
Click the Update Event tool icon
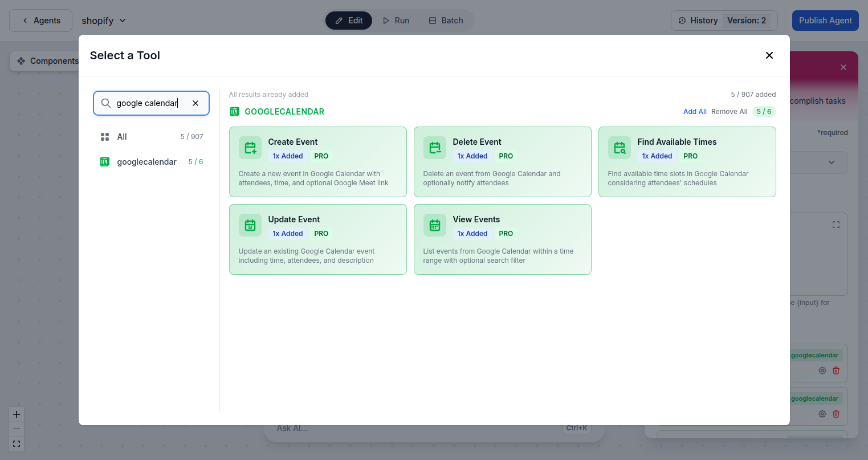tap(250, 225)
